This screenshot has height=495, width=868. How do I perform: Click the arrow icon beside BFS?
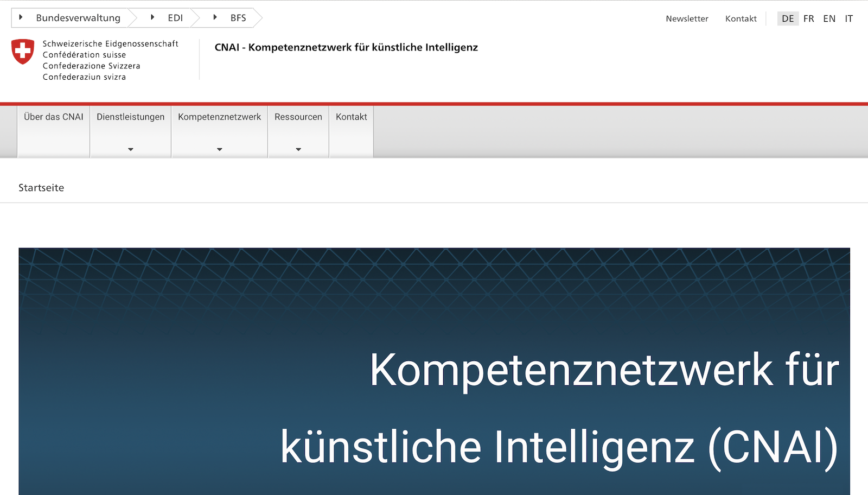[x=214, y=17]
